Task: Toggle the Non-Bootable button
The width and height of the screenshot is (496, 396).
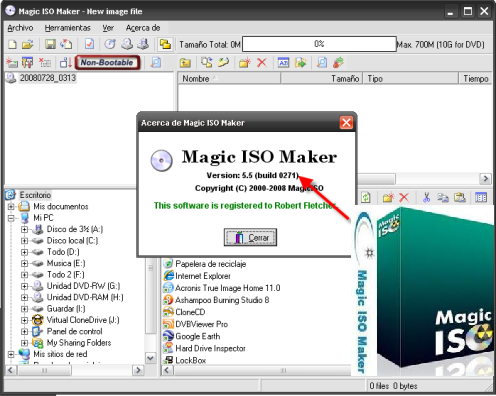Action: point(107,62)
